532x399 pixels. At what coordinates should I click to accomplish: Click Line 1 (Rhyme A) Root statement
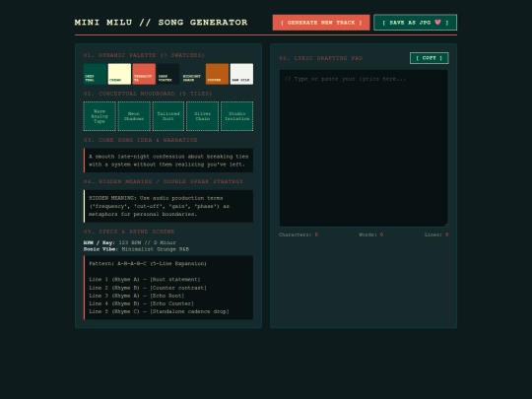(x=145, y=280)
